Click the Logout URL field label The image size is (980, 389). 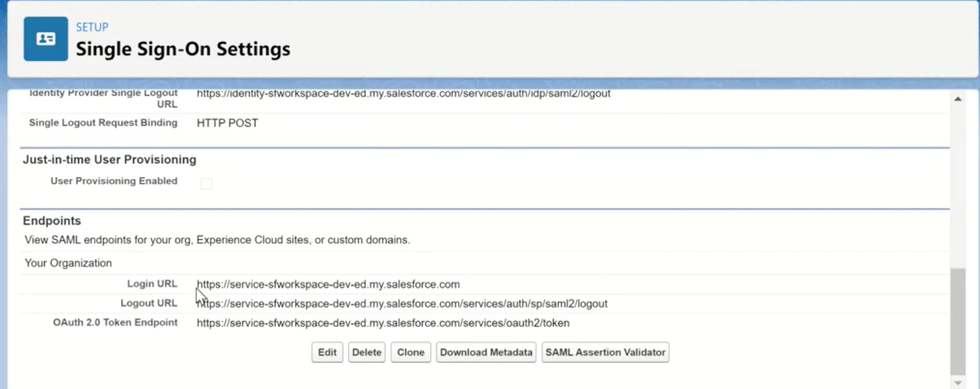(x=149, y=303)
